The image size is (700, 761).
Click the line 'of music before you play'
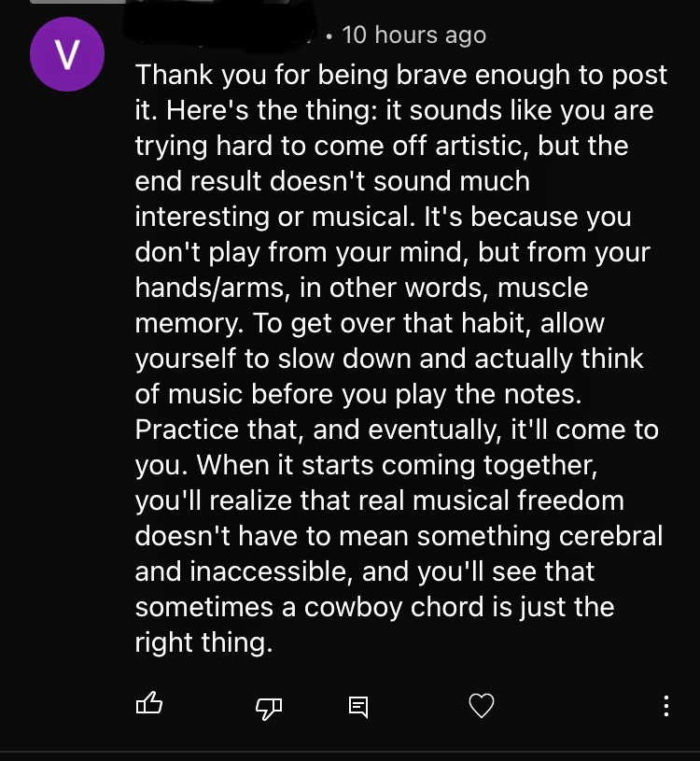click(358, 394)
